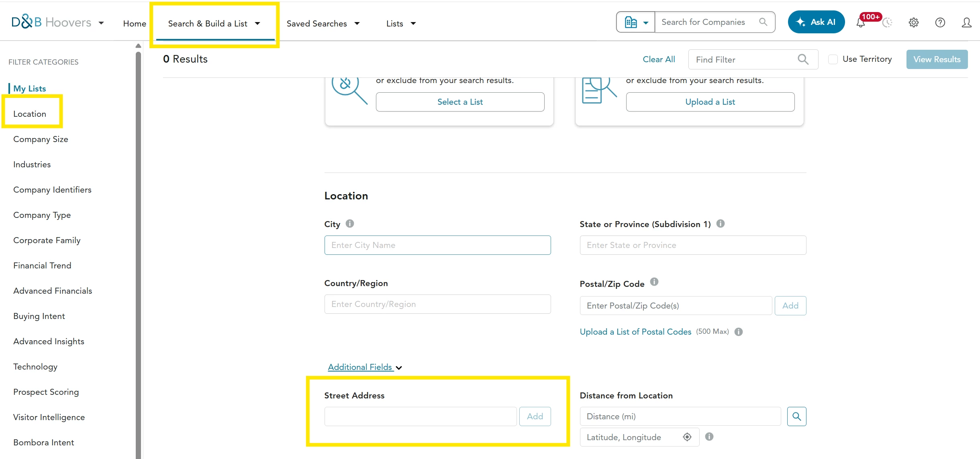The width and height of the screenshot is (980, 459).
Task: Click Add button next to Street Address
Action: click(535, 416)
